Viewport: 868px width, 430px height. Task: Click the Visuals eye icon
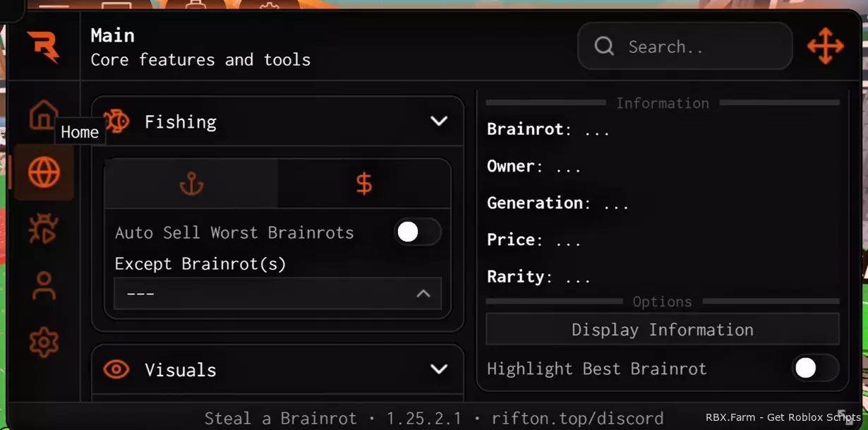pyautogui.click(x=116, y=369)
